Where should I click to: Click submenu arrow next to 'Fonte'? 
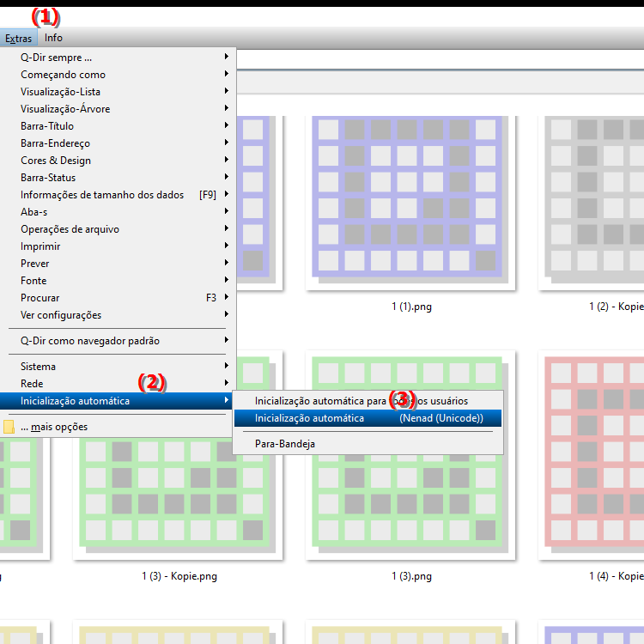pyautogui.click(x=227, y=280)
